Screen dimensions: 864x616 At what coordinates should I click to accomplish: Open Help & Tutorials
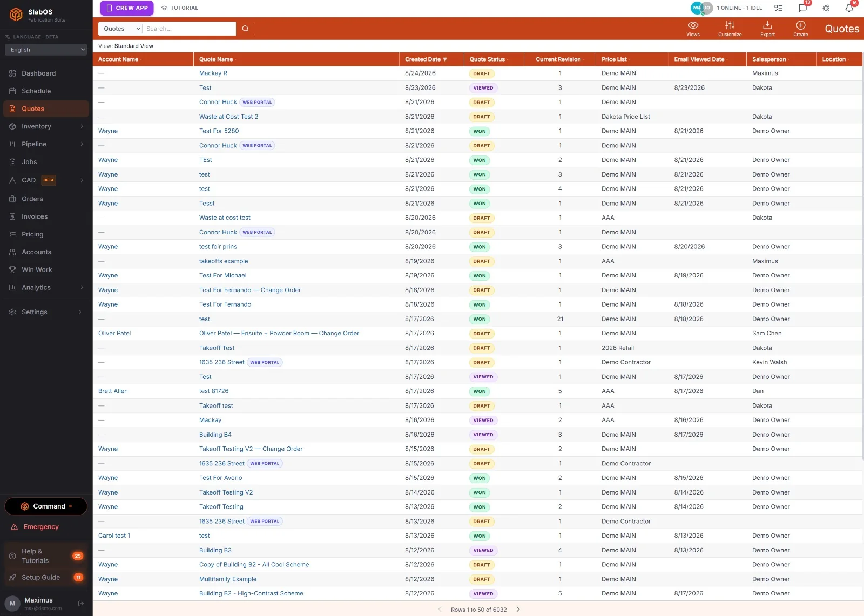click(46, 556)
